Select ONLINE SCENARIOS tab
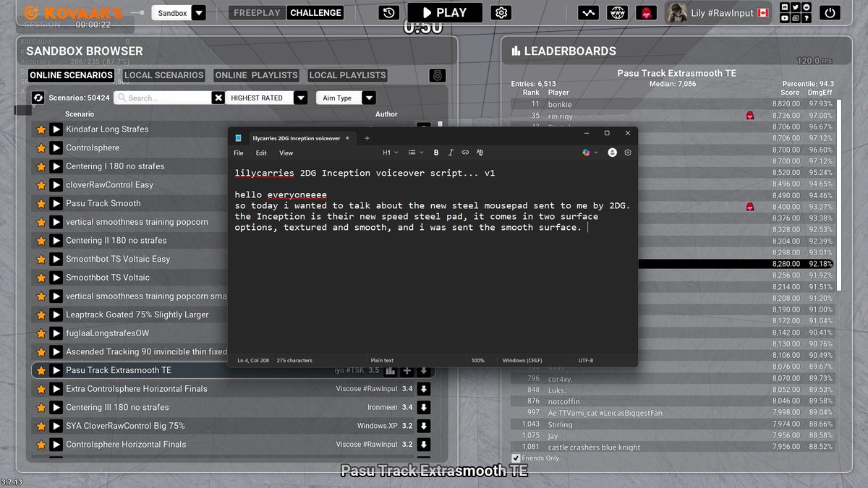The image size is (868, 488). [x=72, y=75]
